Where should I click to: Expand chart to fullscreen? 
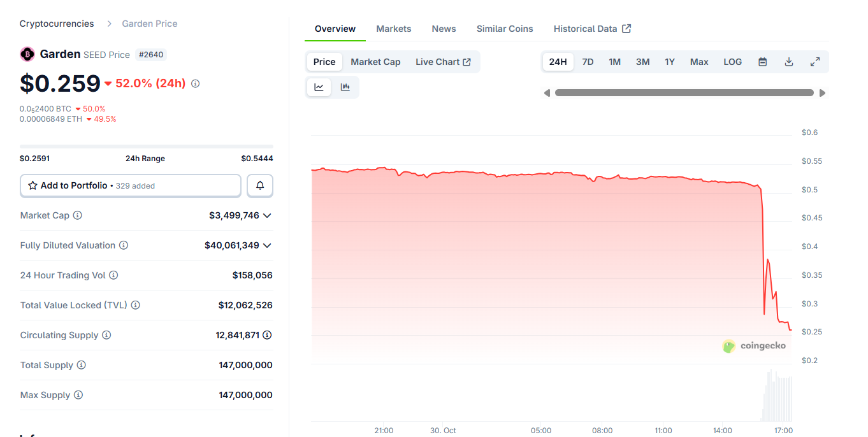[814, 62]
